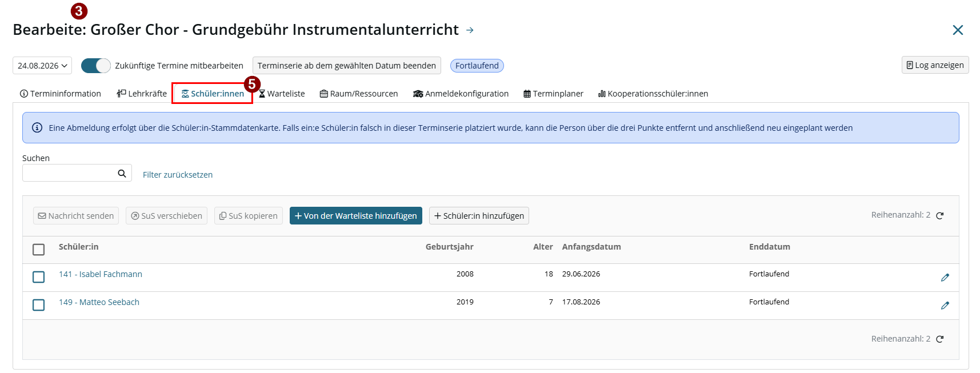Screen dimensions: 980x373
Task: Click Fortlaufend in Isabel Fachmann's row
Action: click(x=769, y=274)
